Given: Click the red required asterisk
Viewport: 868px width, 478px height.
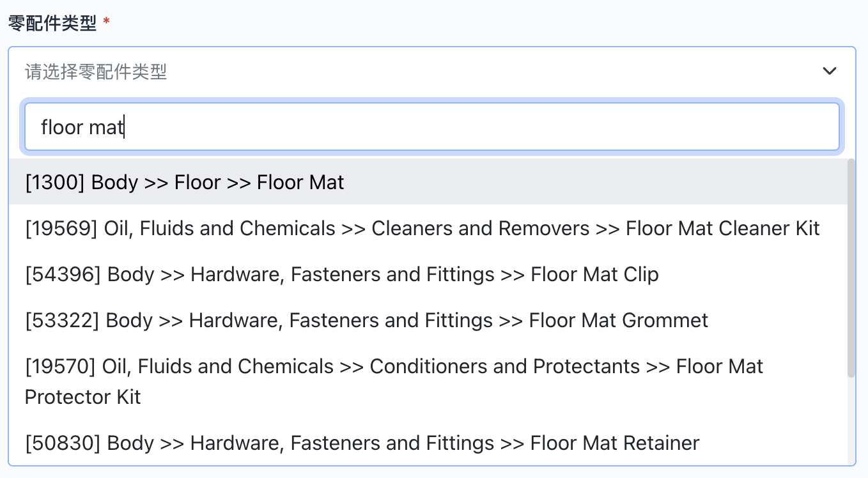Looking at the screenshot, I should (x=106, y=23).
